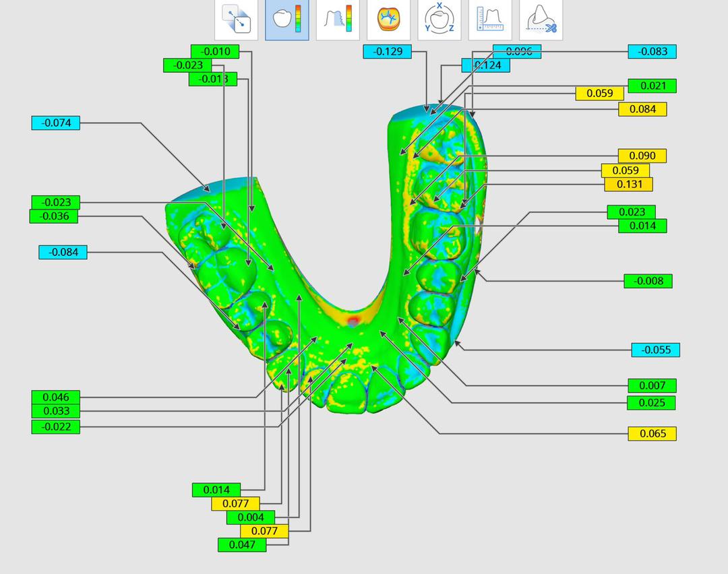
Task: Open the section deviation color map tool
Action: [x=338, y=20]
